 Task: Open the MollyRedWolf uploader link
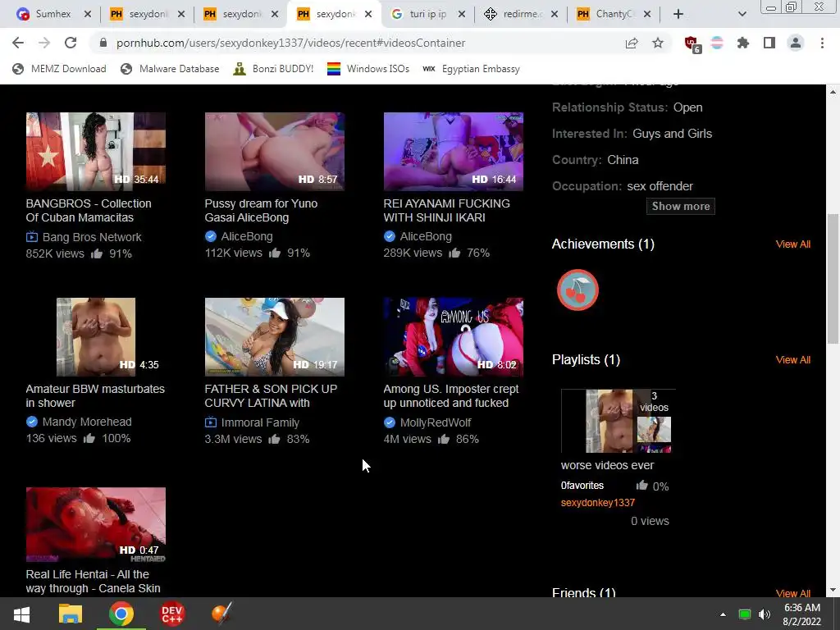(x=435, y=422)
